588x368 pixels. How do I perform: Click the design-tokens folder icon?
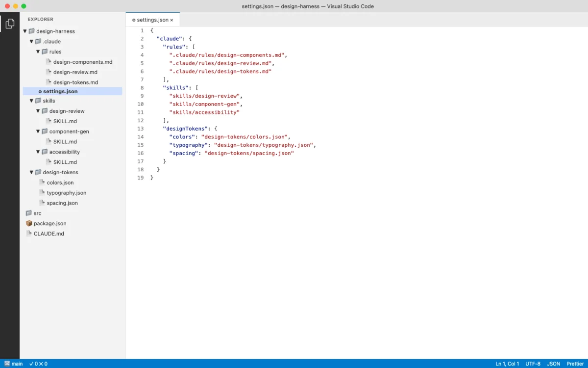(x=38, y=172)
